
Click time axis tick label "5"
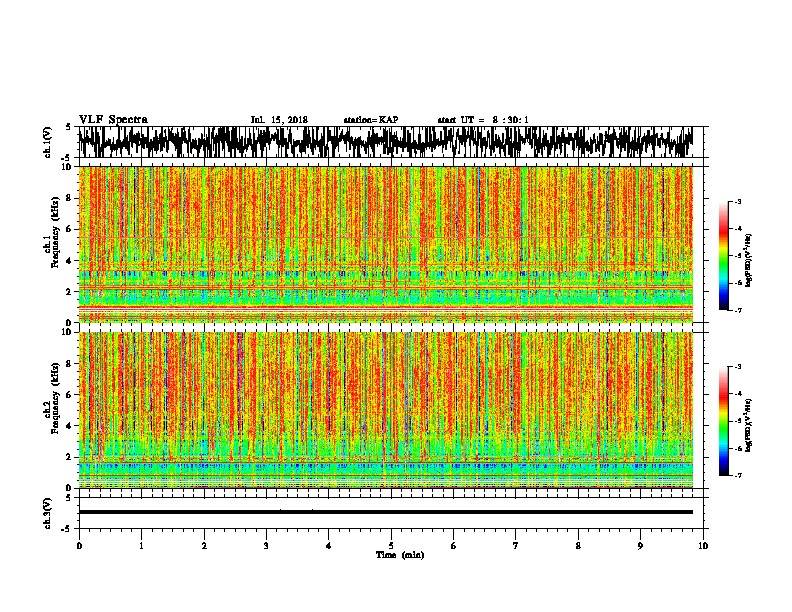pyautogui.click(x=391, y=546)
